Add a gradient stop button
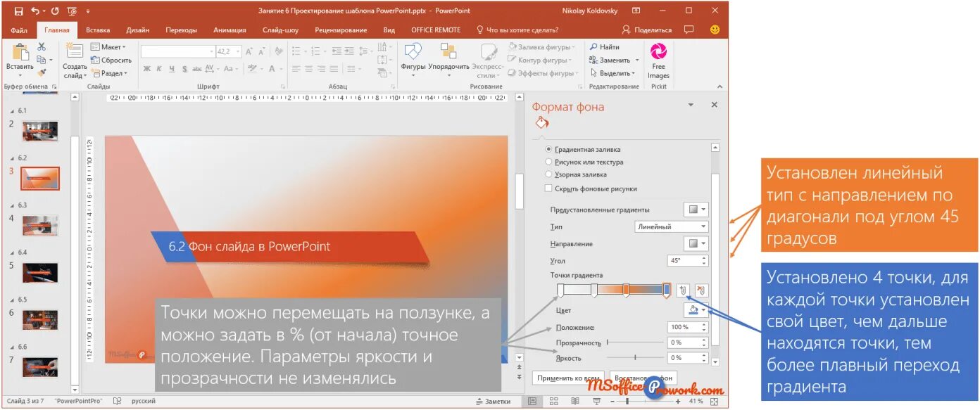The width and height of the screenshot is (980, 410). pos(681,290)
